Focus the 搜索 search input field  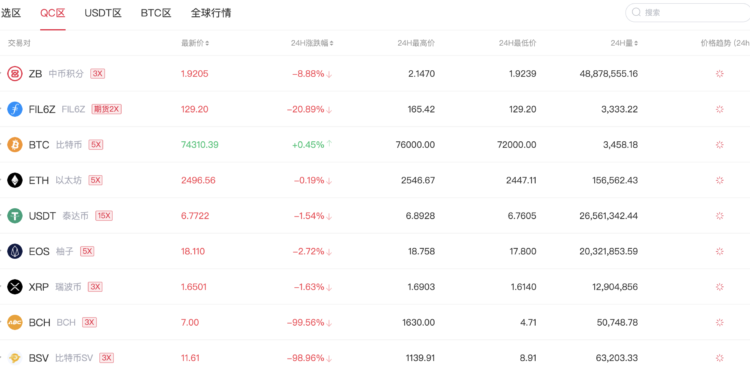pyautogui.click(x=689, y=12)
